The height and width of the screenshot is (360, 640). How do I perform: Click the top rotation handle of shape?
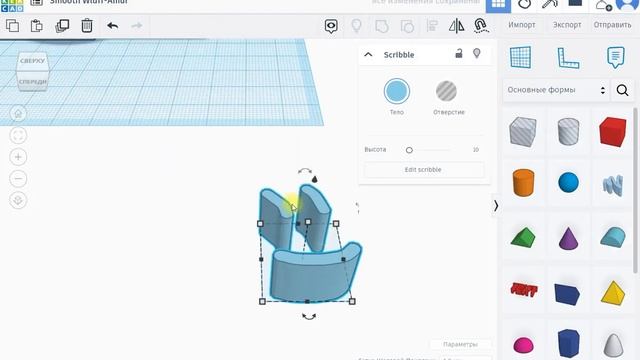click(x=305, y=171)
